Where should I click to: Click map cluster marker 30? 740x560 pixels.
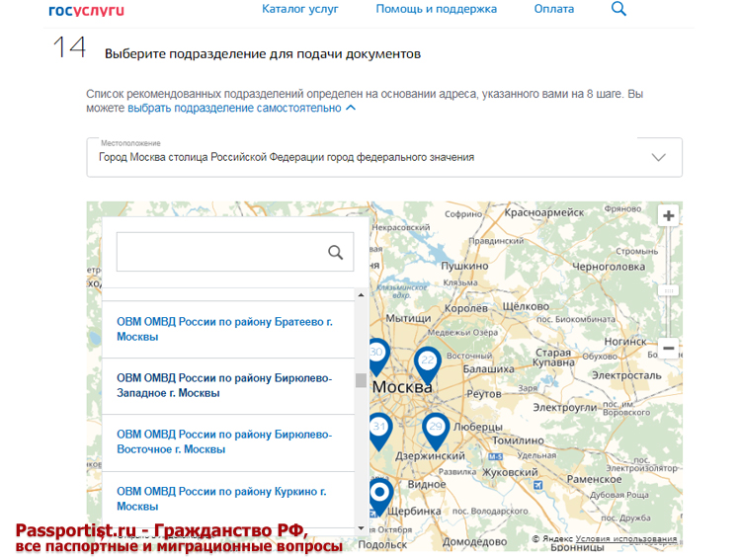[x=377, y=357]
